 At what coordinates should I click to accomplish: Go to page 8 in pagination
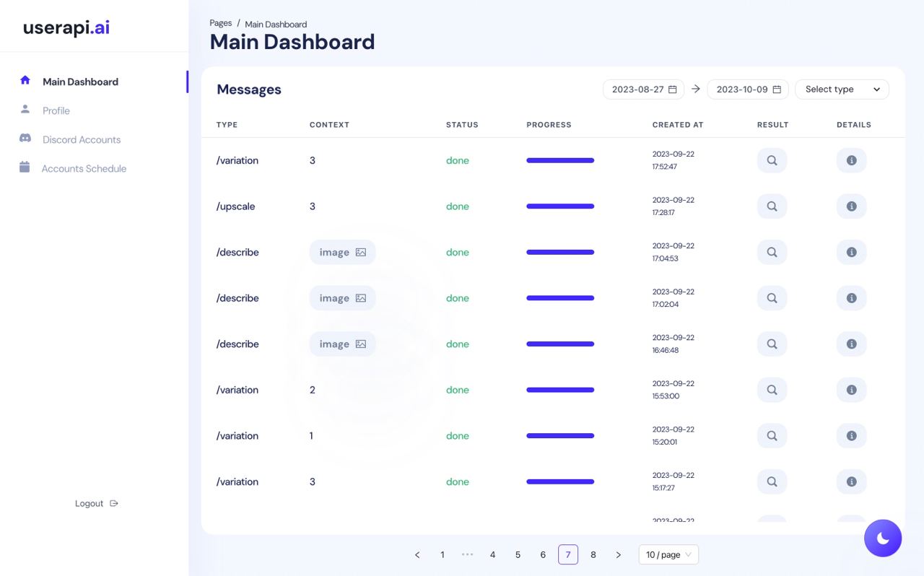tap(593, 554)
